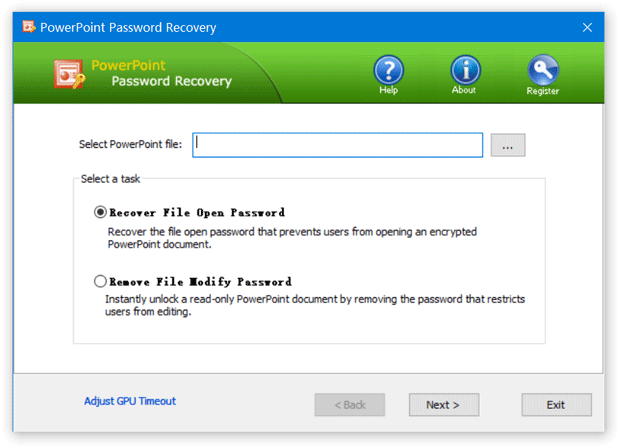The image size is (620, 448).
Task: Click the app icon in the title bar
Action: pyautogui.click(x=27, y=27)
